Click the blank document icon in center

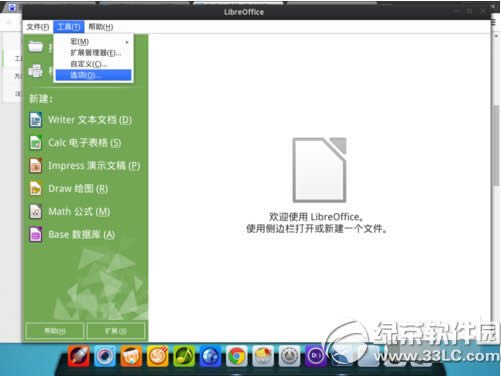click(319, 170)
